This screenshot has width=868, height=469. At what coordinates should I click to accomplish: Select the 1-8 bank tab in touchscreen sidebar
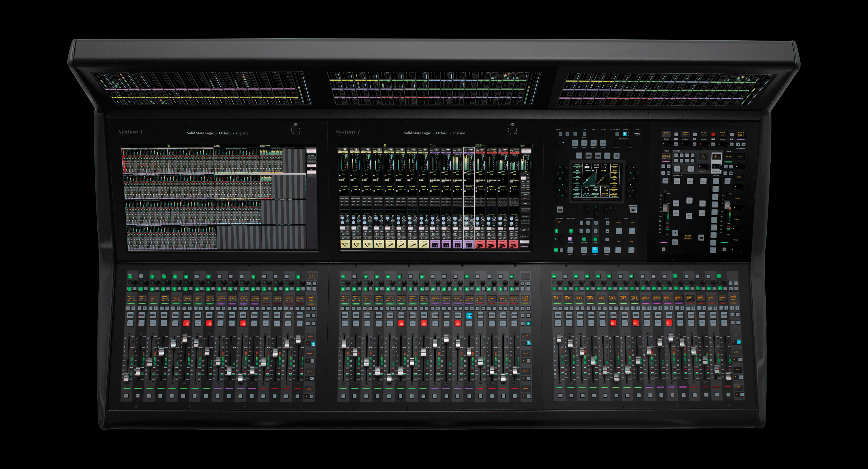click(x=524, y=178)
